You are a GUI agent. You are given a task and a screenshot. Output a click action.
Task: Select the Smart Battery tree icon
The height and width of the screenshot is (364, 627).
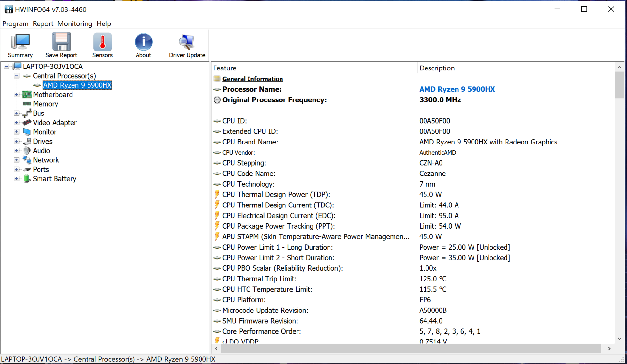(27, 179)
